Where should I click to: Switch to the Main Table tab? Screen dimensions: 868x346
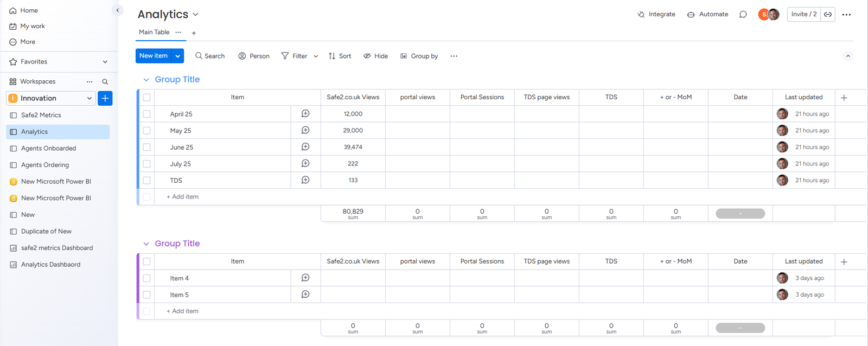(154, 33)
